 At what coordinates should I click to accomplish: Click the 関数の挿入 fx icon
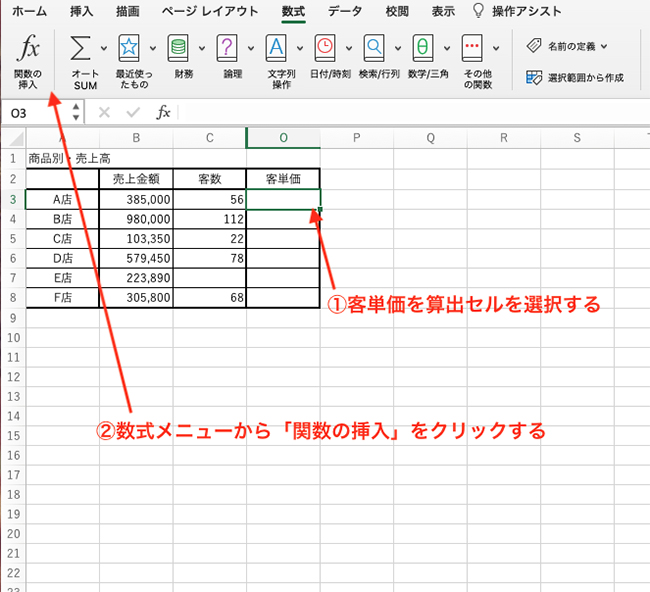tap(28, 47)
